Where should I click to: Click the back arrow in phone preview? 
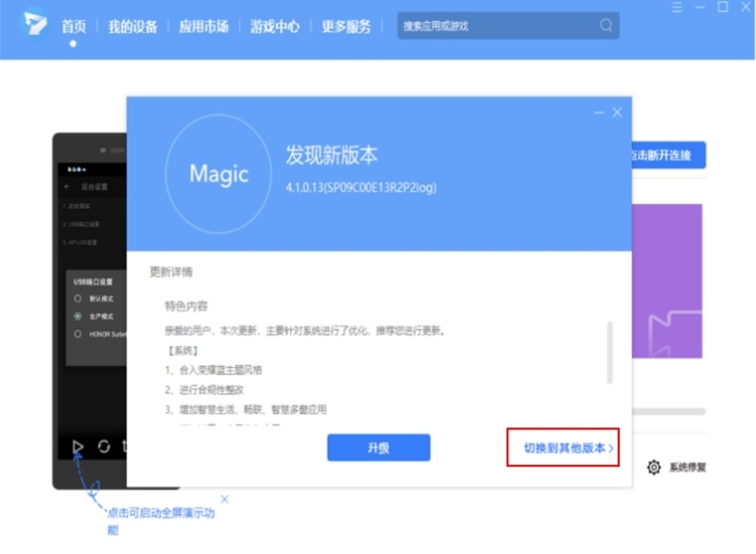[67, 186]
